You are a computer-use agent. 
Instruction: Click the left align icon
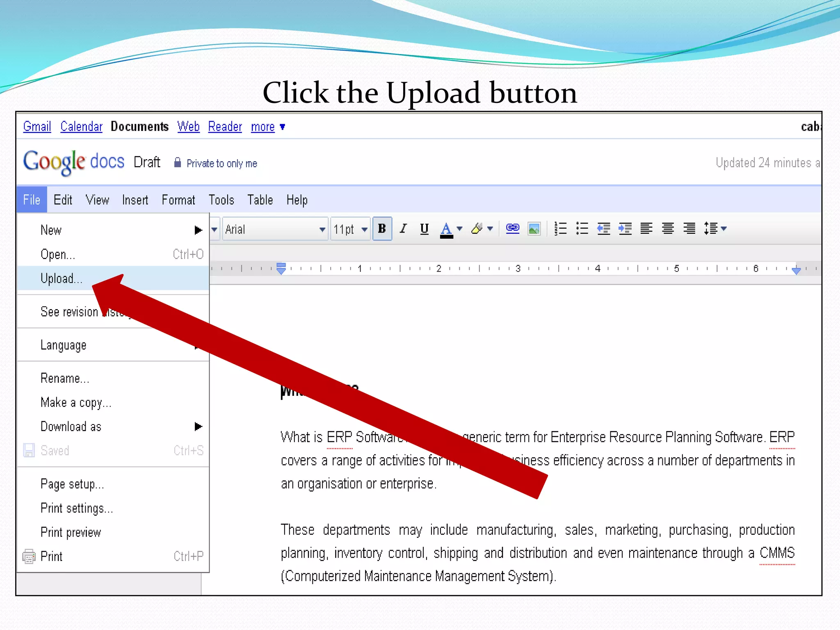tap(646, 228)
